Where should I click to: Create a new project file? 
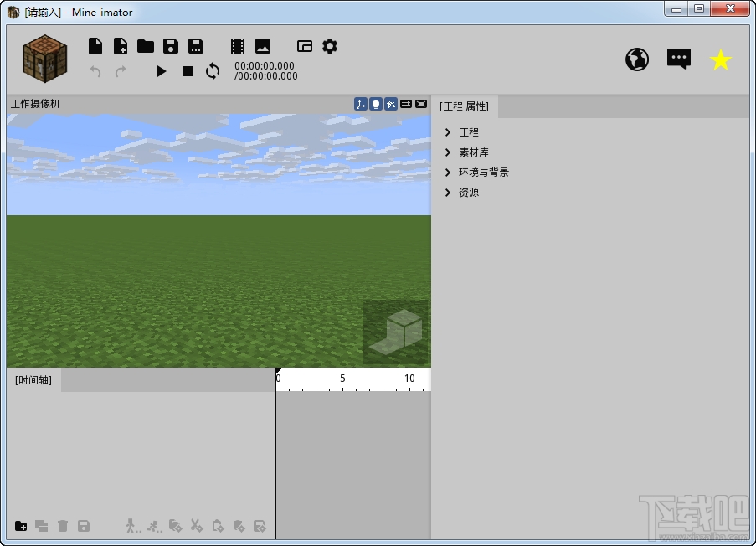95,46
